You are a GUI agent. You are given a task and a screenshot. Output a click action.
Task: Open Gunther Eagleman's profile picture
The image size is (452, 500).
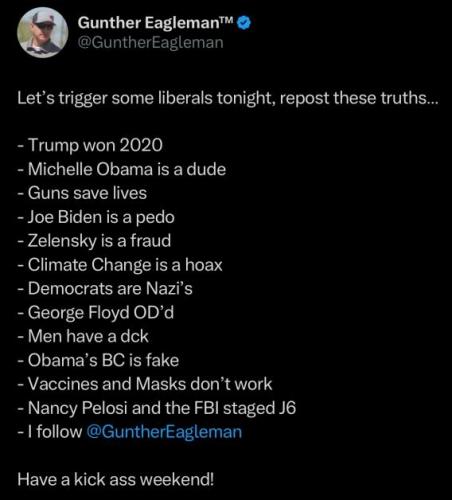(43, 32)
